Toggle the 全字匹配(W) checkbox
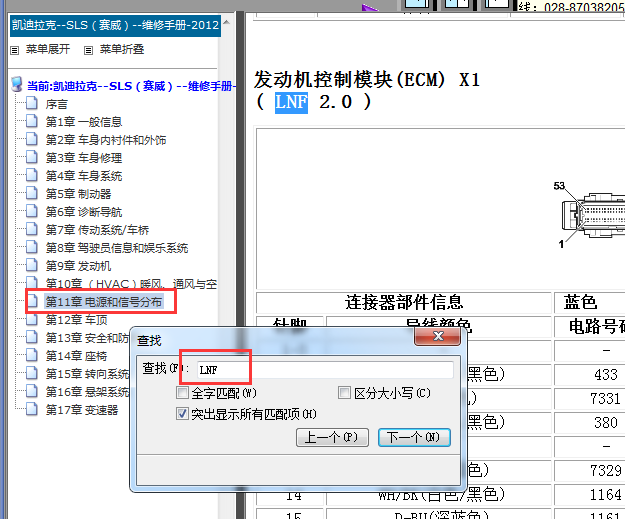 [182, 393]
